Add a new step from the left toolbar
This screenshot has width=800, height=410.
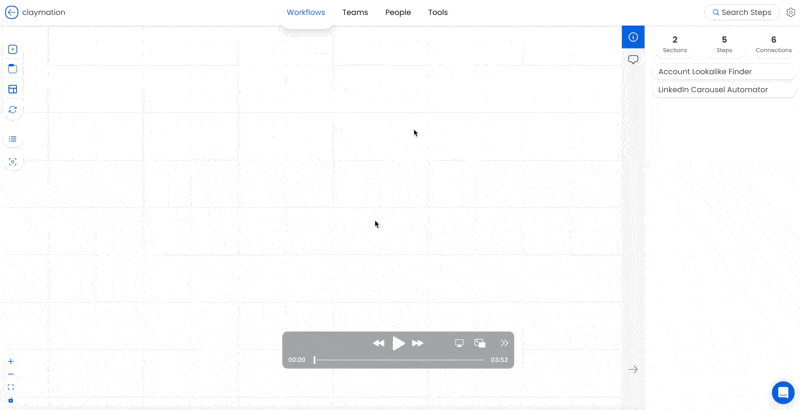tap(13, 49)
